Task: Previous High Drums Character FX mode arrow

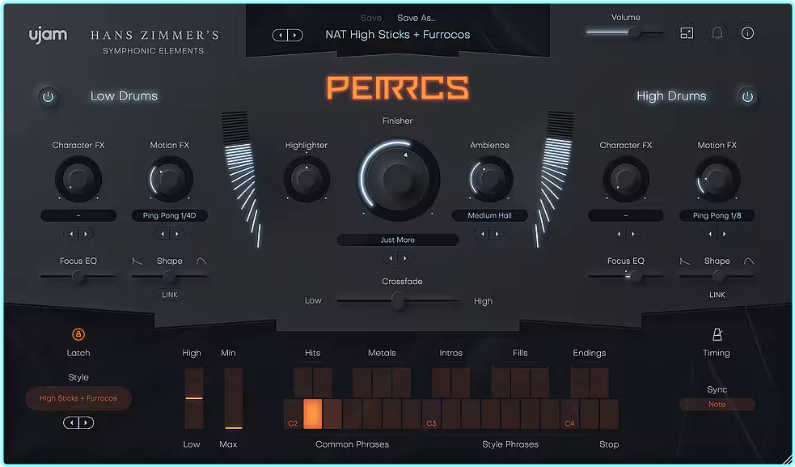Action: pos(619,234)
